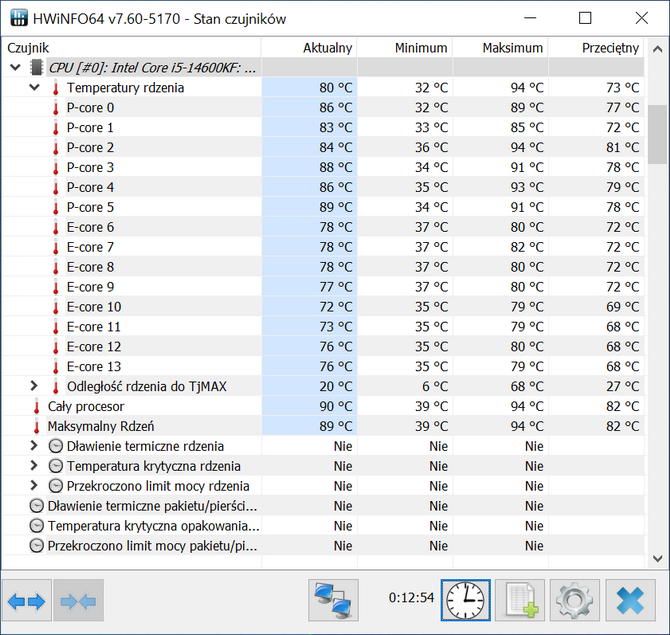Image resolution: width=670 pixels, height=635 pixels.
Task: Click thermometer icon of Cały procesor
Action: 37,406
